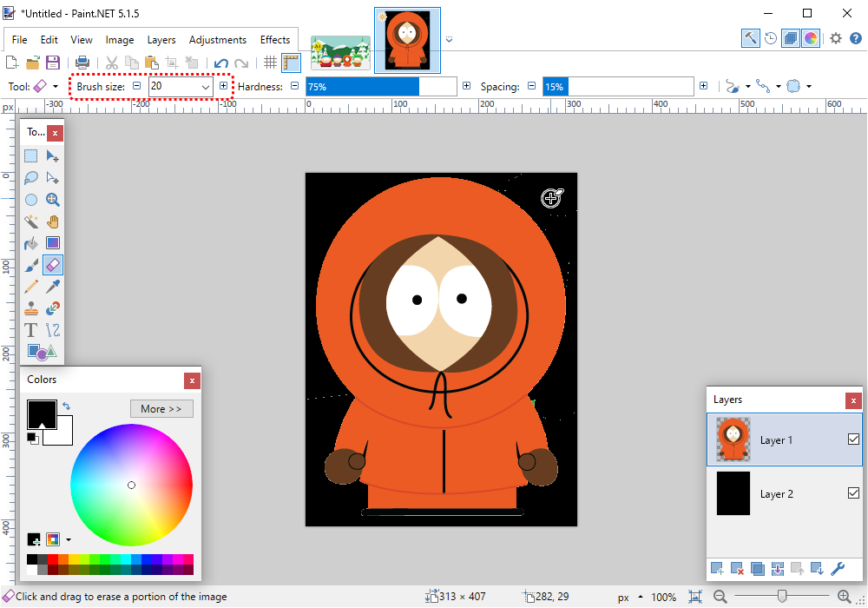Click the More >> button in Colors
Viewport: 868px width, 608px height.
click(161, 408)
